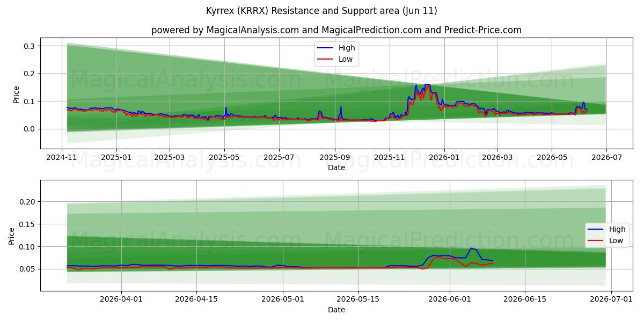Click the December 2025 price peak on top chart

427,85
